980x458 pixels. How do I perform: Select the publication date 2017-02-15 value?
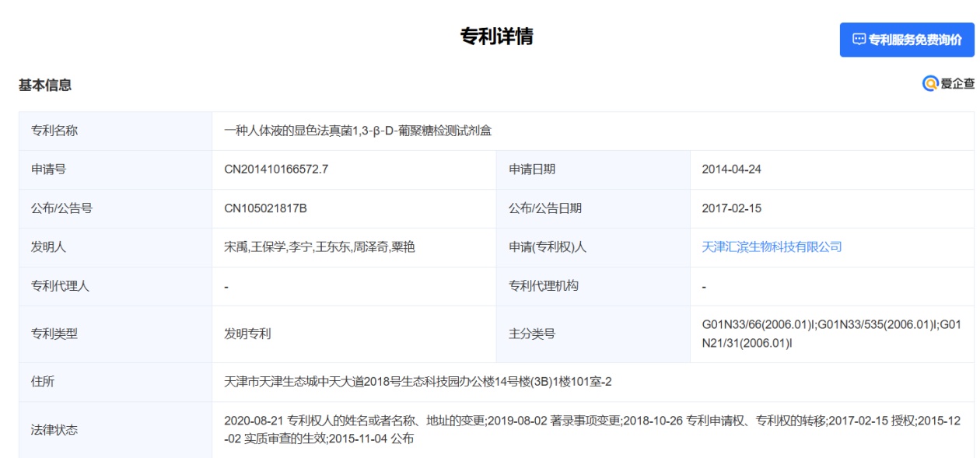(730, 208)
